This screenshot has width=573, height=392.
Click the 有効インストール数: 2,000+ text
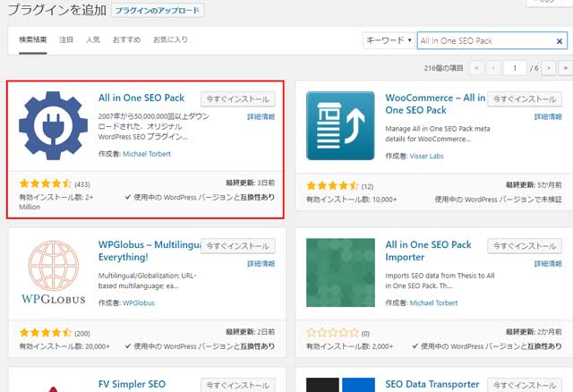pos(350,346)
